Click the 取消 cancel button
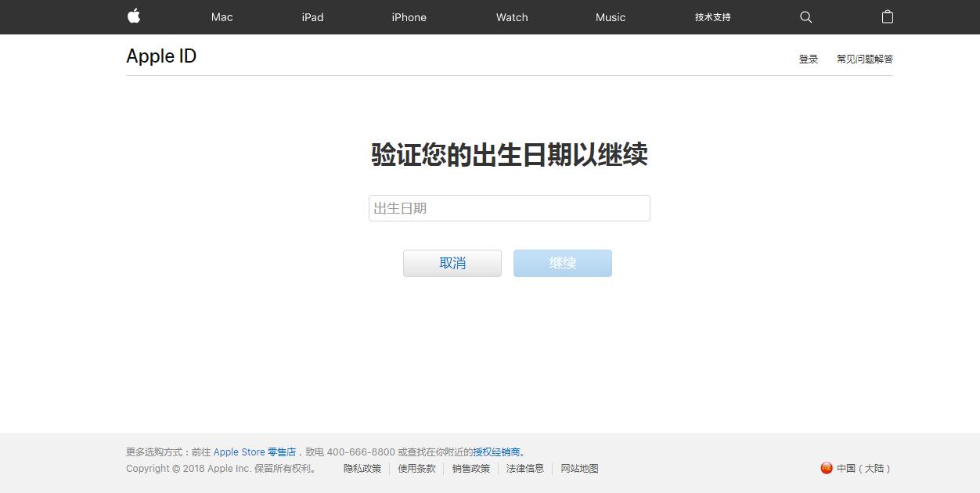The width and height of the screenshot is (980, 493). coord(452,263)
